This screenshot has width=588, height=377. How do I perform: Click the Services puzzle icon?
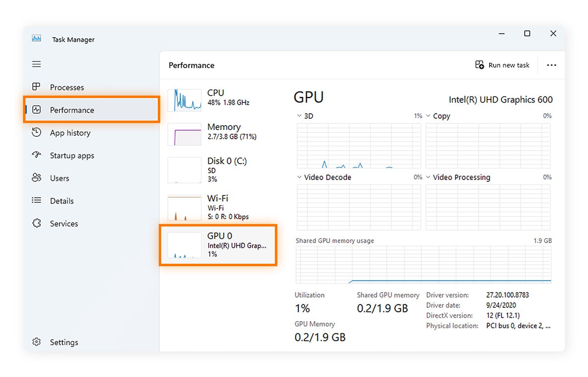tap(36, 223)
